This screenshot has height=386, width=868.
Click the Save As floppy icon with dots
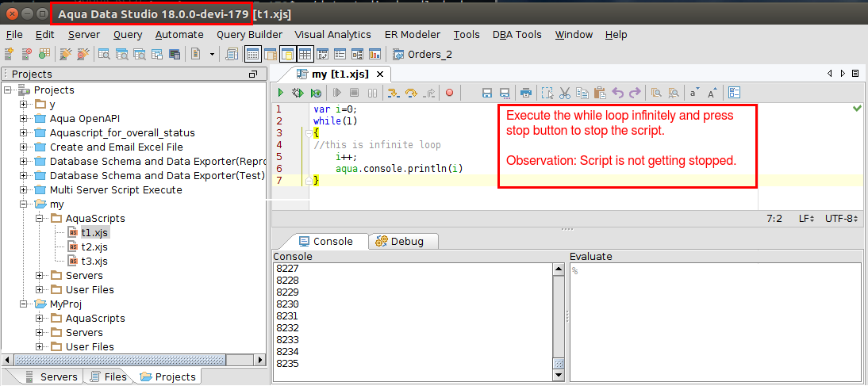pos(505,93)
